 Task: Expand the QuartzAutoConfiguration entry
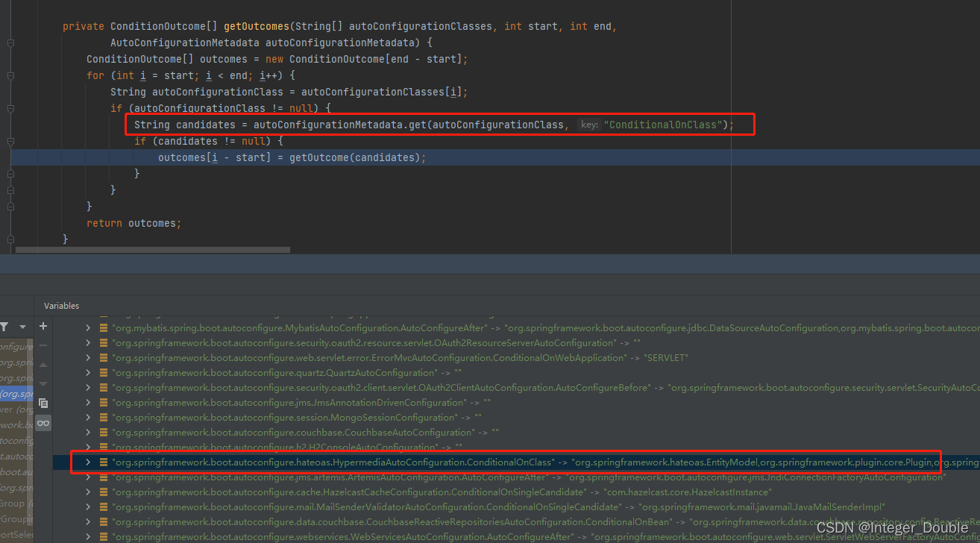[x=88, y=373]
